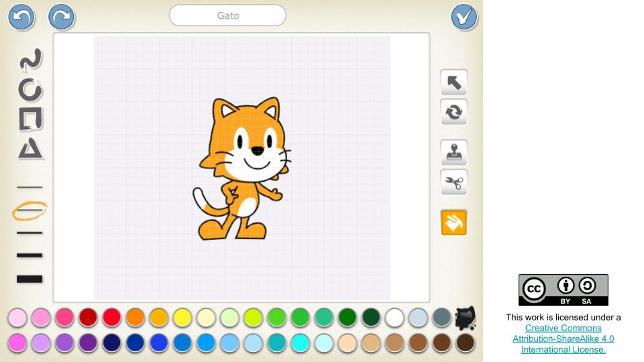Choose the fourth, thick line width
644x362 pixels.
tap(30, 255)
